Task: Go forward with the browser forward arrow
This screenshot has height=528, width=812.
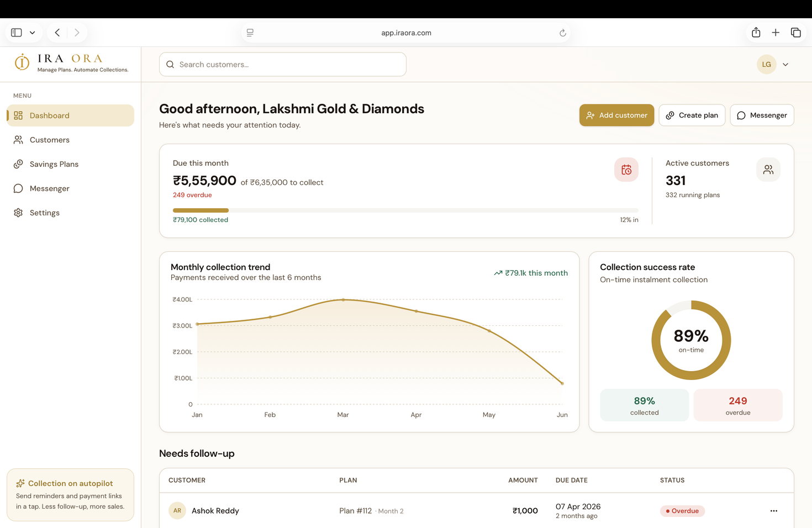Action: tap(77, 33)
